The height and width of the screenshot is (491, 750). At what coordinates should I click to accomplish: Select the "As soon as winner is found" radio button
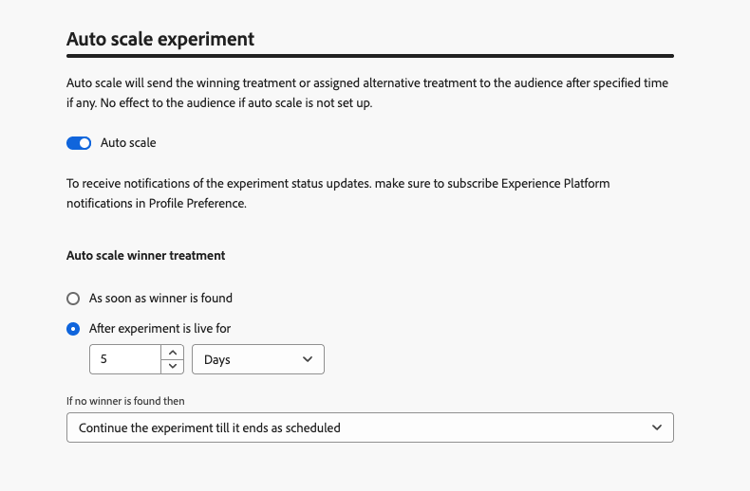73,298
